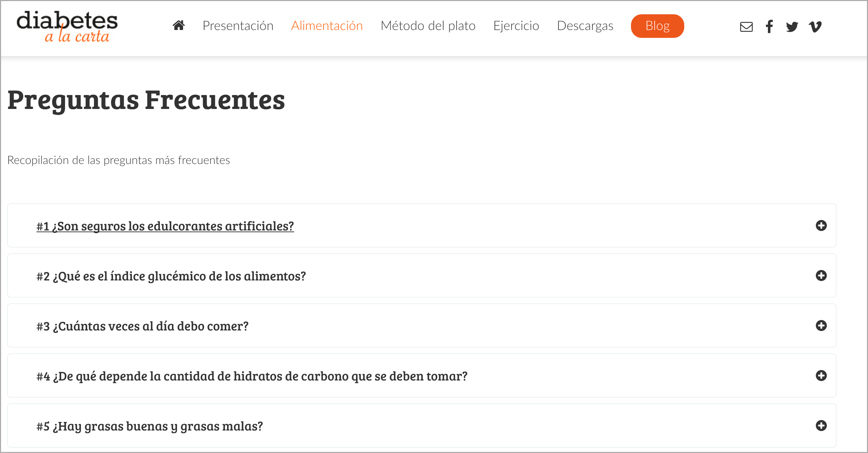Image resolution: width=868 pixels, height=453 pixels.
Task: Expand question #3 plus icon
Action: (x=821, y=325)
